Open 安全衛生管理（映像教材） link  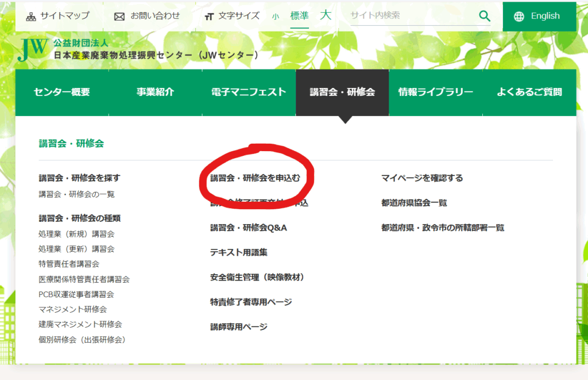[257, 277]
